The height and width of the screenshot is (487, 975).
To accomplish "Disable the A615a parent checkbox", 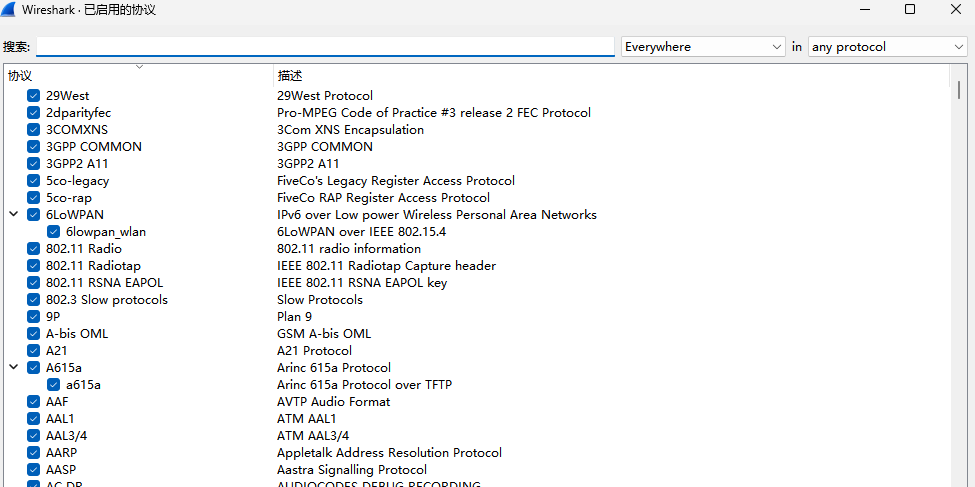I will [34, 368].
